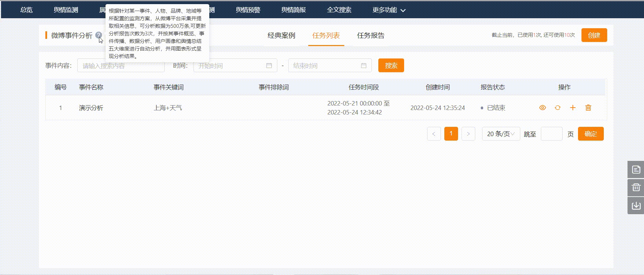Open the notes icon on right sidebar
The height and width of the screenshot is (275, 644).
click(x=636, y=169)
